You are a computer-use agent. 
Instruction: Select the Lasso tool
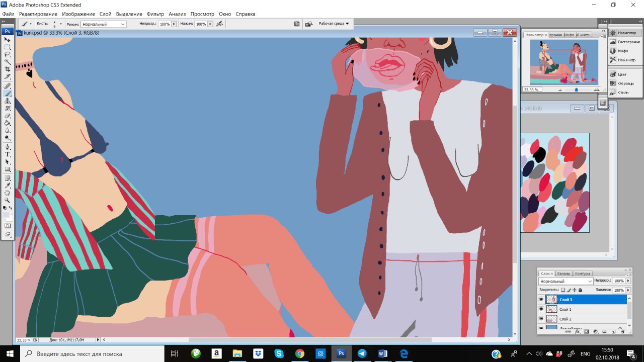(8, 54)
